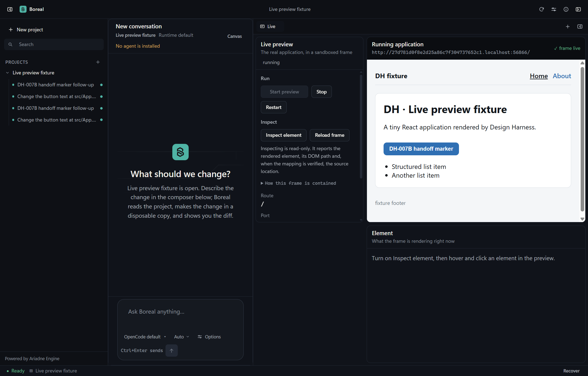This screenshot has height=376, width=588.
Task: Click status dot of first DH-007B handoff row
Action: click(101, 85)
